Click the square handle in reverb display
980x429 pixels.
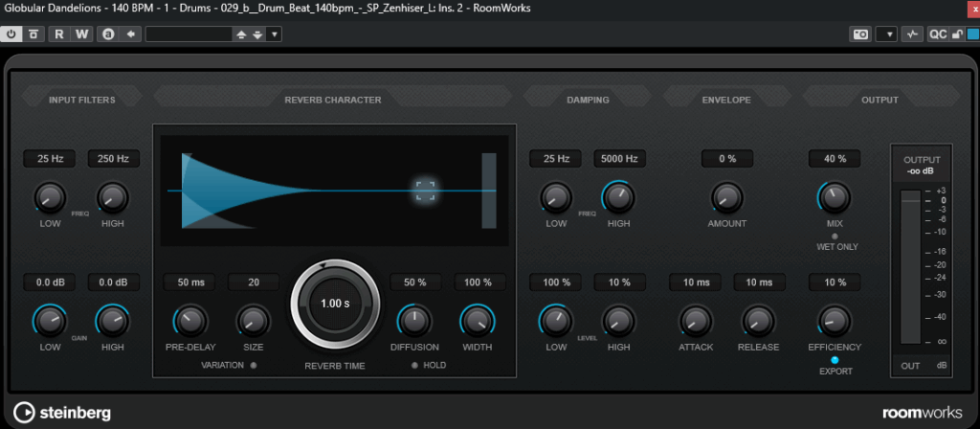(x=425, y=191)
